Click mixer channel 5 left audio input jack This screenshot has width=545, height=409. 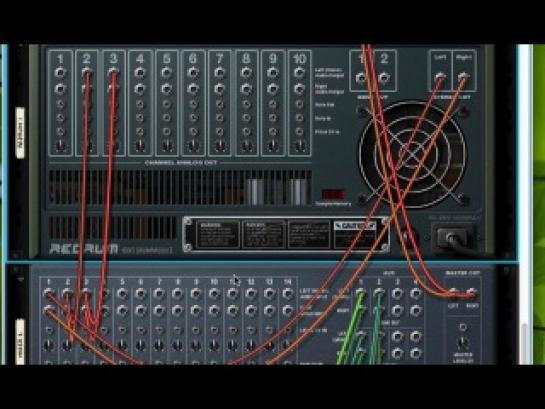coord(122,294)
